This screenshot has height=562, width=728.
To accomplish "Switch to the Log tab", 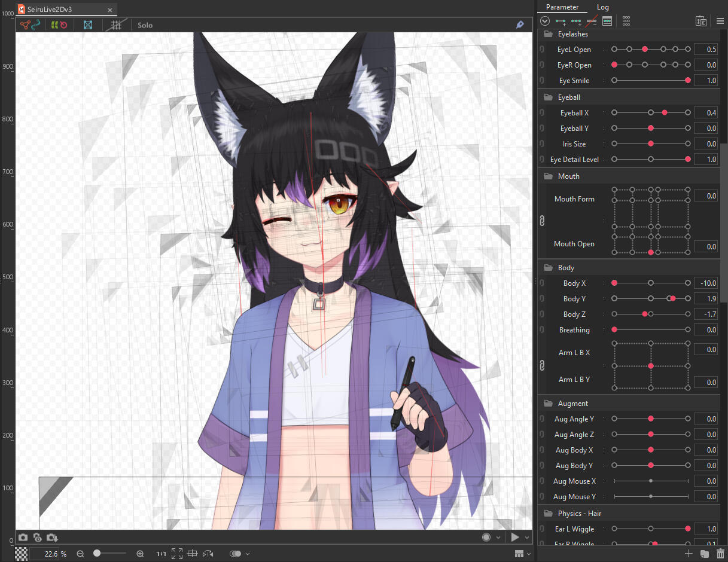I will 602,7.
